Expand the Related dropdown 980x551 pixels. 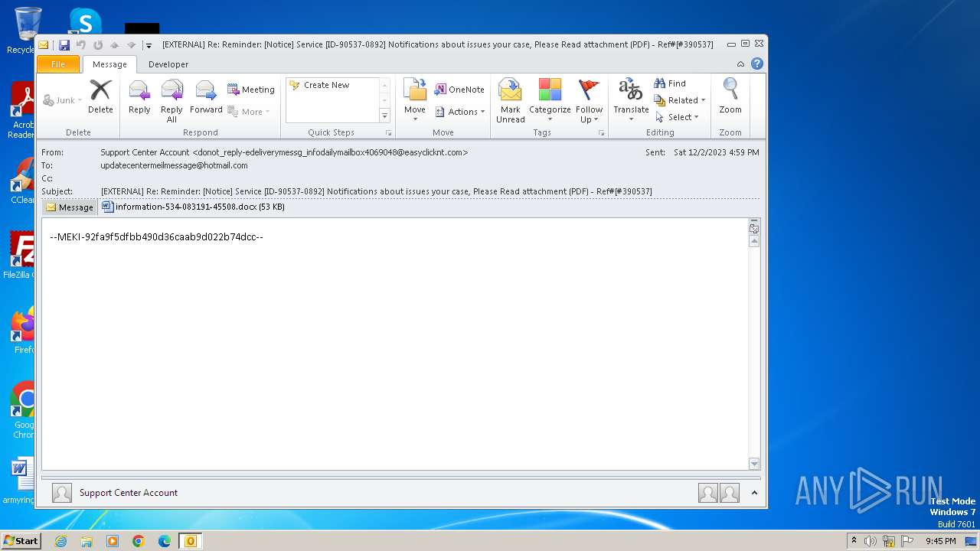click(679, 100)
